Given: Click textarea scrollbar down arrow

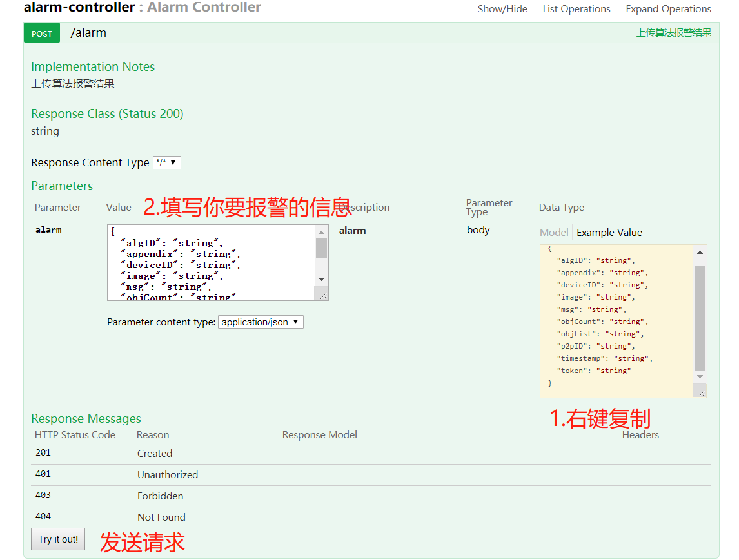Looking at the screenshot, I should click(321, 279).
